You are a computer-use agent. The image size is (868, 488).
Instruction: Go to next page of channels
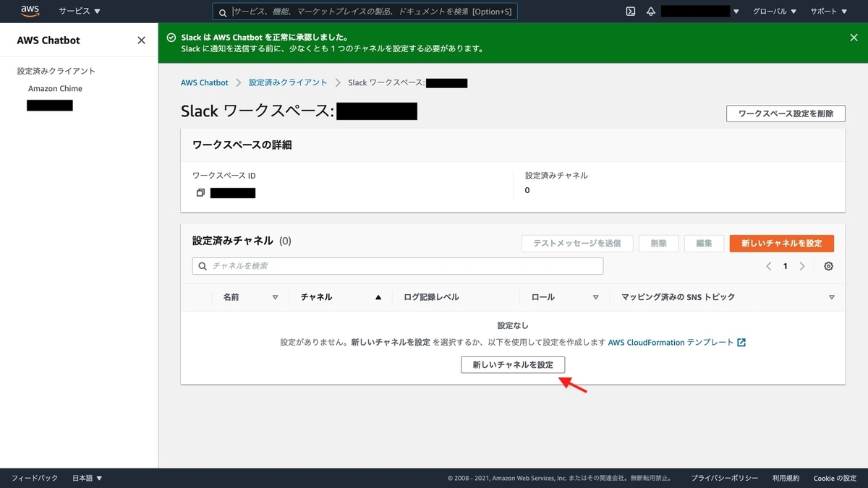click(x=802, y=266)
